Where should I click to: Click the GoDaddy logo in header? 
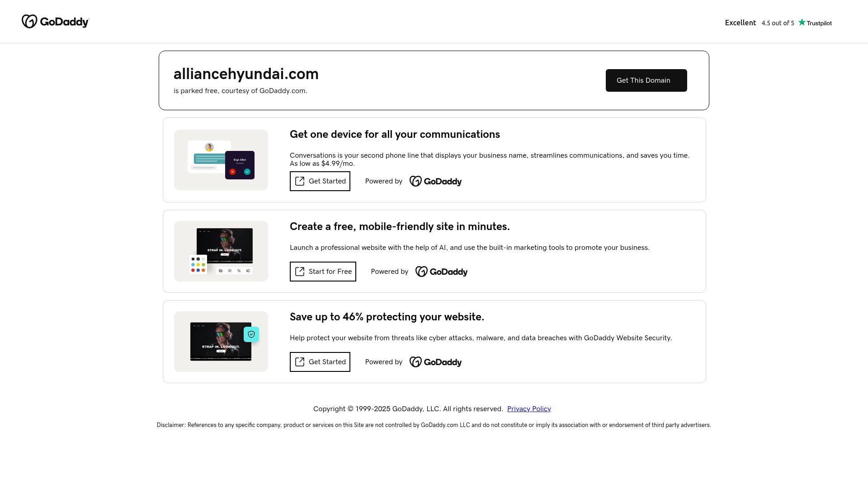click(56, 21)
